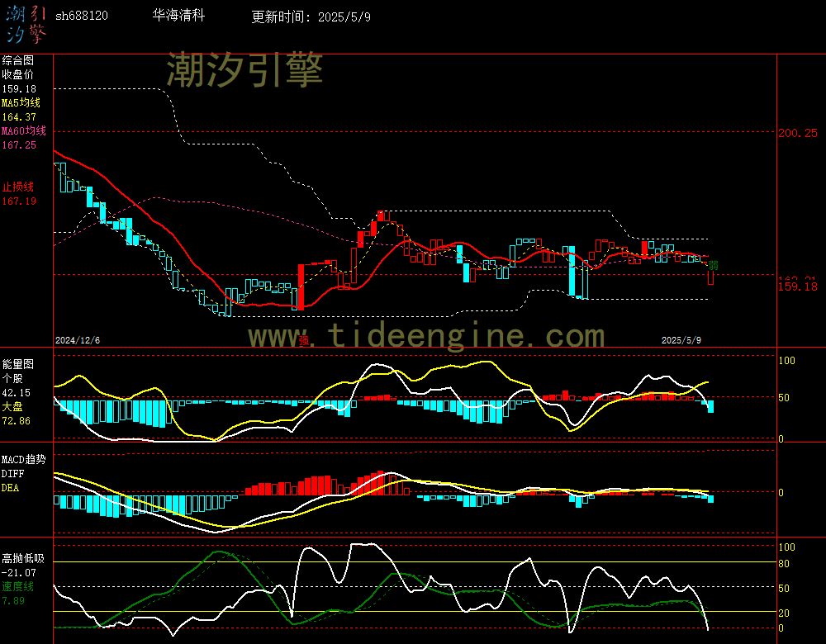Click the 个股 label in the energy panel
The image size is (826, 644).
click(12, 379)
